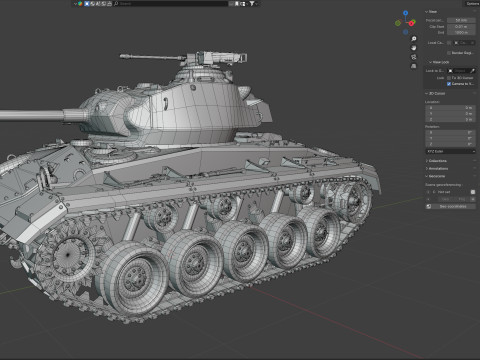The image size is (480, 360).
Task: Click the 3D Cursor Location X field
Action: (451, 108)
